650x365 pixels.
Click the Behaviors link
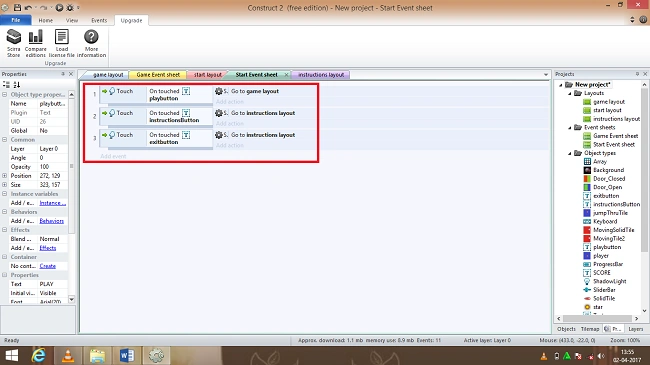52,221
